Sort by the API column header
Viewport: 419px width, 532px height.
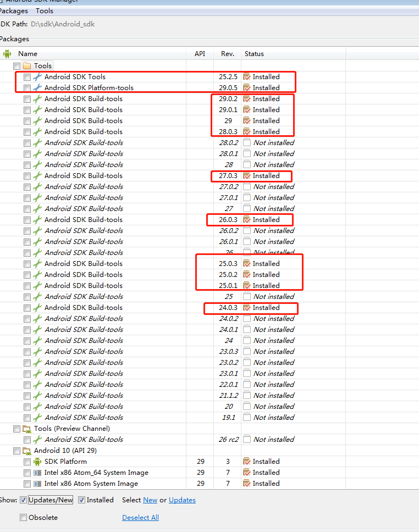click(x=200, y=54)
